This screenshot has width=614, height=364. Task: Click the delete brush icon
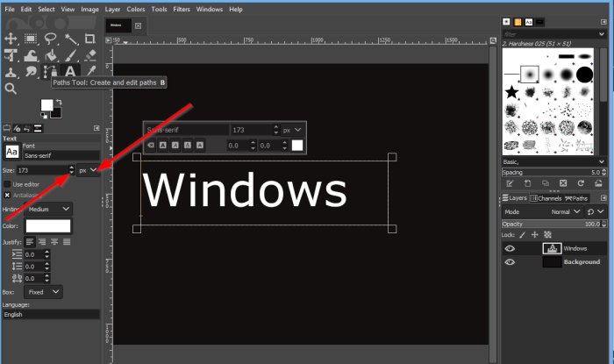563,183
